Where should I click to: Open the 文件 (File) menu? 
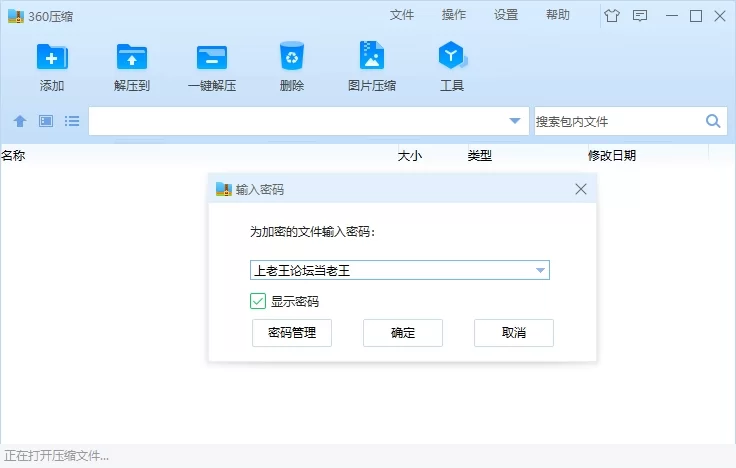402,15
